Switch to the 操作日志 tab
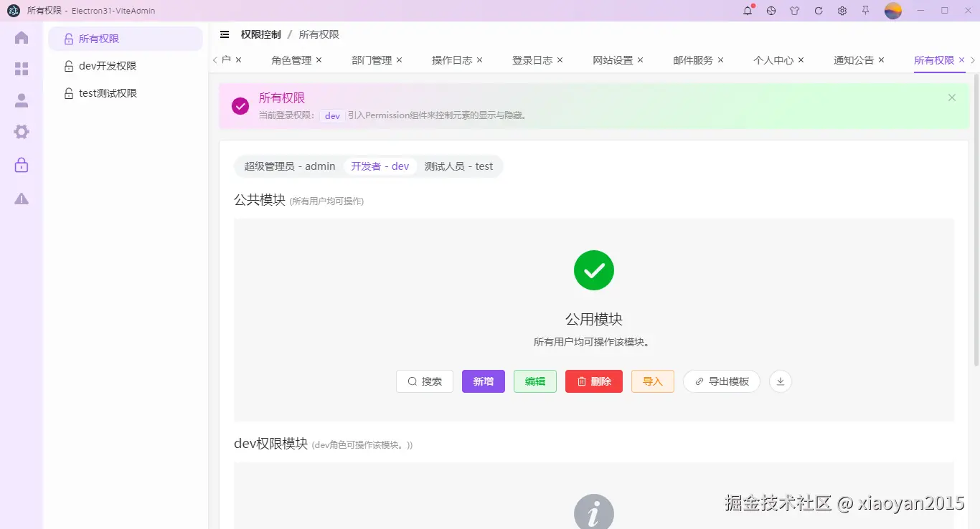This screenshot has height=529, width=980. [x=452, y=60]
